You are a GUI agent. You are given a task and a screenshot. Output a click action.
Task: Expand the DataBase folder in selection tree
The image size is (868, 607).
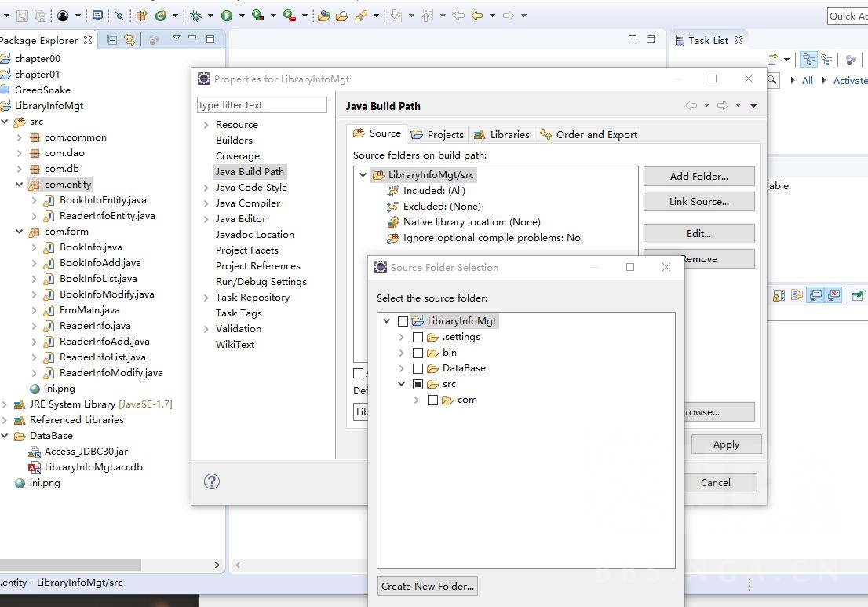pyautogui.click(x=401, y=368)
